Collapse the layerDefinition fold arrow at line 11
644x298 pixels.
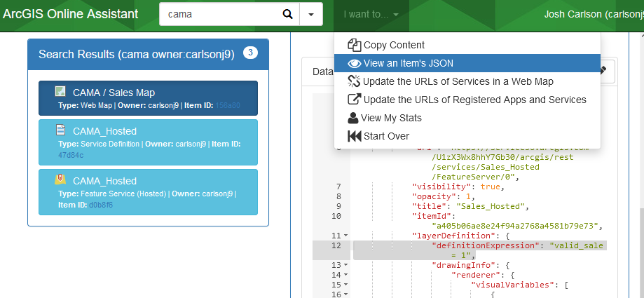pyautogui.click(x=346, y=236)
